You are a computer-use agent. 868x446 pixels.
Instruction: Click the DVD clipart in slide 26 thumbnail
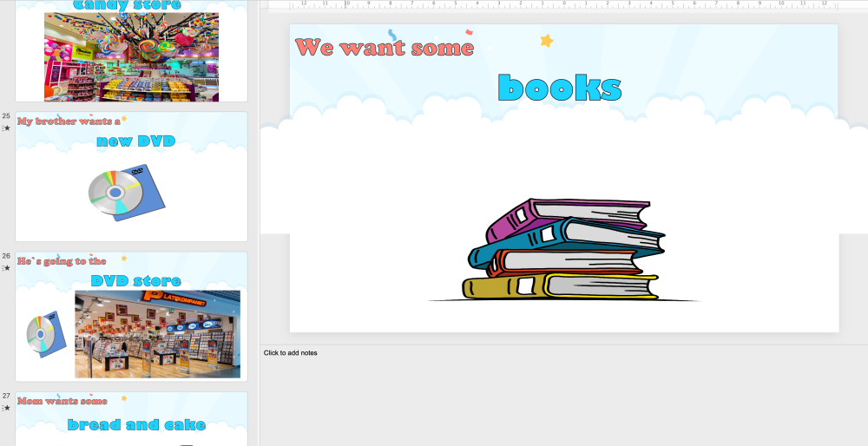pyautogui.click(x=47, y=334)
